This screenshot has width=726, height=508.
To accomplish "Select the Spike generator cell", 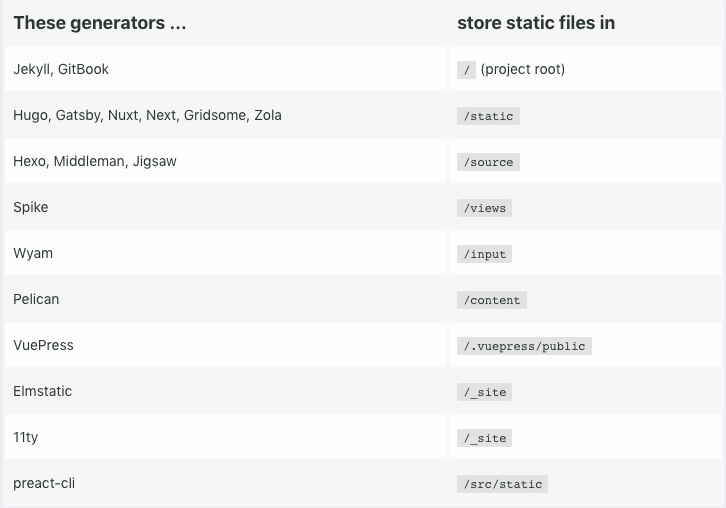I will coord(31,207).
